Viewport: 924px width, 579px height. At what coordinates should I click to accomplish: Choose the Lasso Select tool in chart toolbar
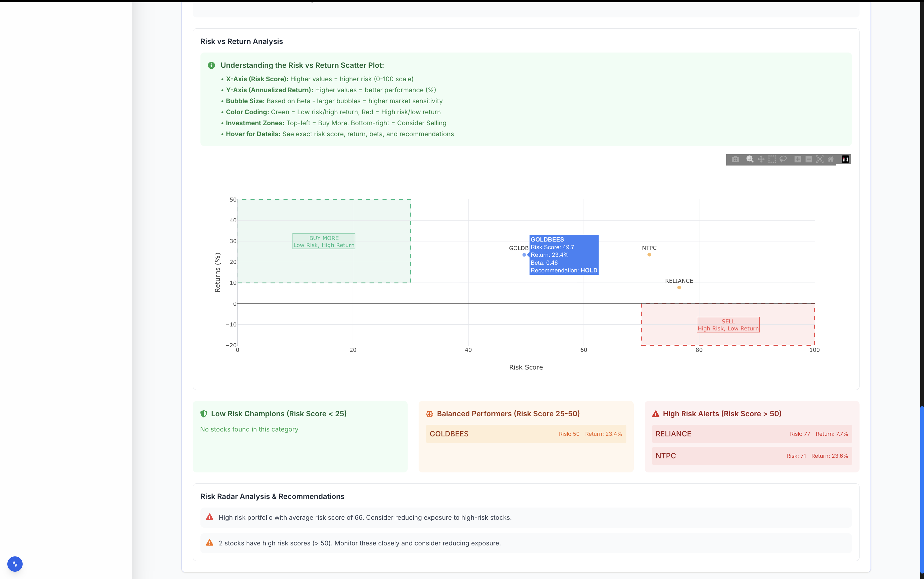coord(783,159)
